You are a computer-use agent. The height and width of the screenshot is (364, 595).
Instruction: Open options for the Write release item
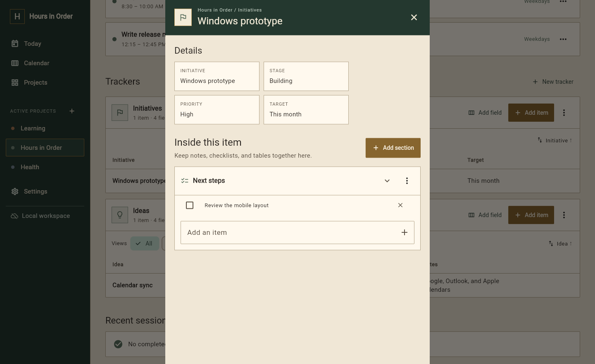click(x=563, y=39)
